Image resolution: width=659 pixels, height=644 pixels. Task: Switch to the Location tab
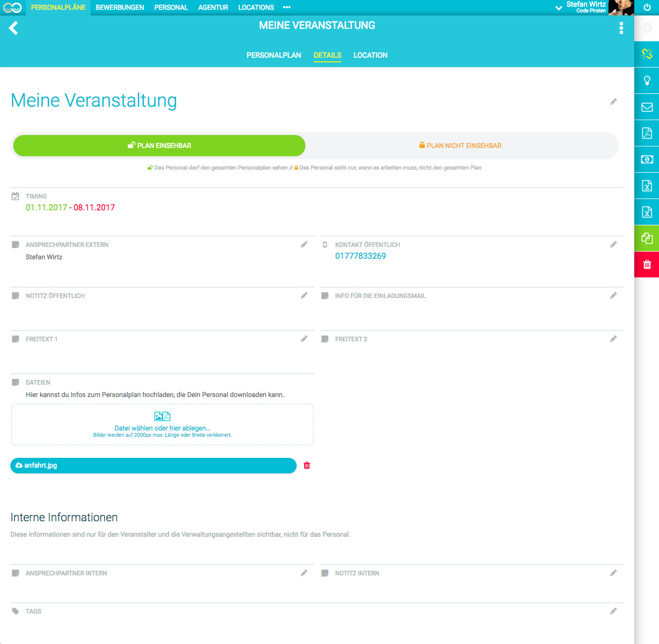[370, 55]
